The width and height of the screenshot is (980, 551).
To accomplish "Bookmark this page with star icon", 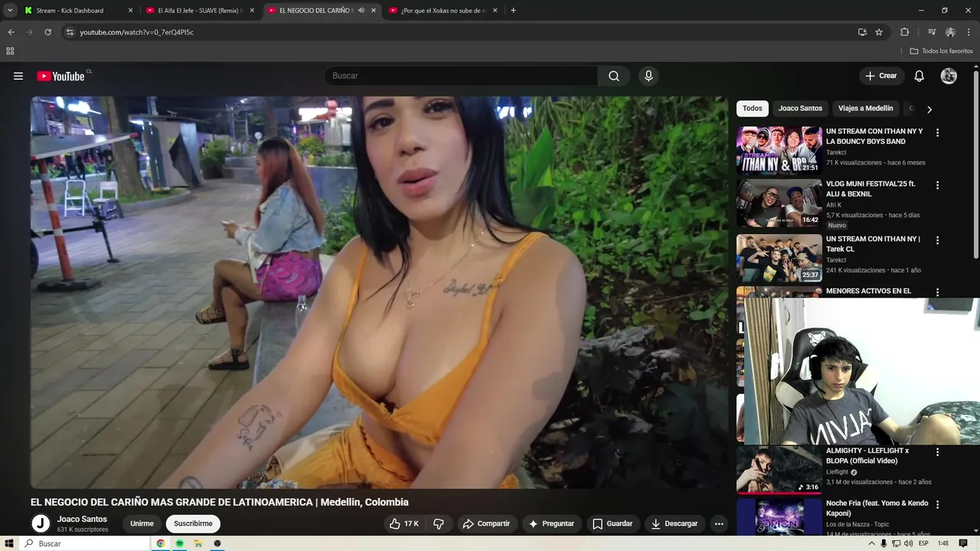I will [x=879, y=32].
